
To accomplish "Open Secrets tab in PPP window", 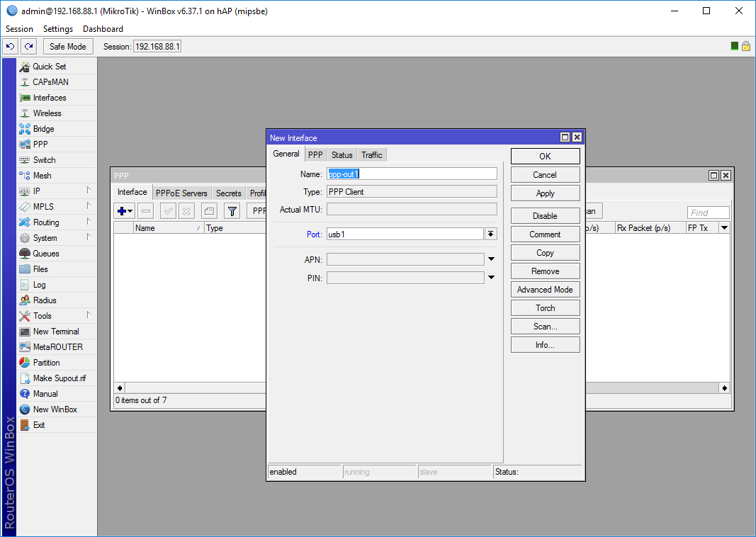I will (x=229, y=193).
